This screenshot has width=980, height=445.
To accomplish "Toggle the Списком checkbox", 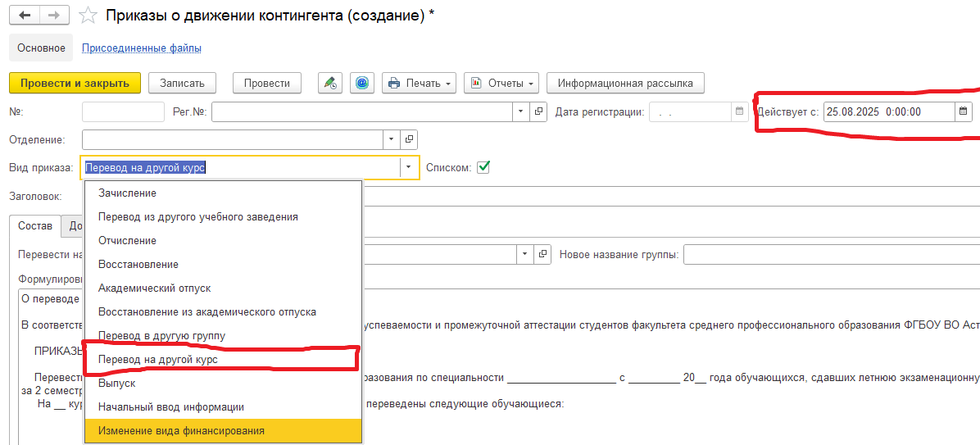I will (x=483, y=167).
